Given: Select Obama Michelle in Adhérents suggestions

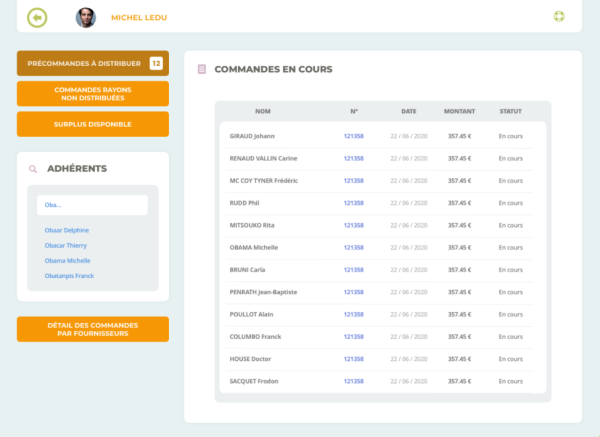Looking at the screenshot, I should pos(67,261).
